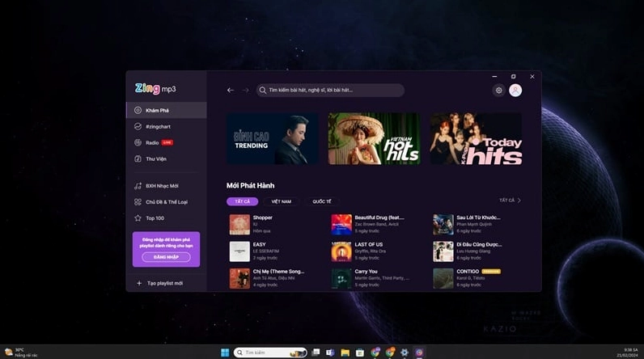
Task: Open #zingchart from the sidebar
Action: (x=158, y=127)
